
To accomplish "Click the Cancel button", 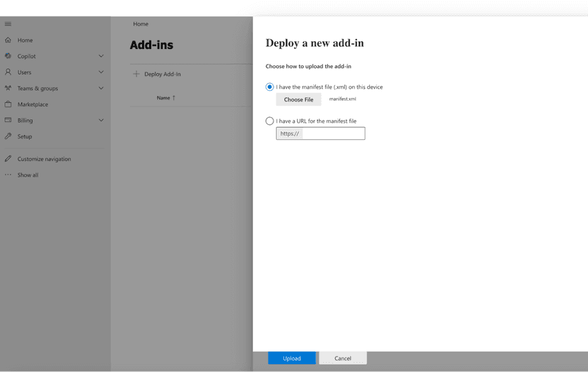I will (x=343, y=358).
